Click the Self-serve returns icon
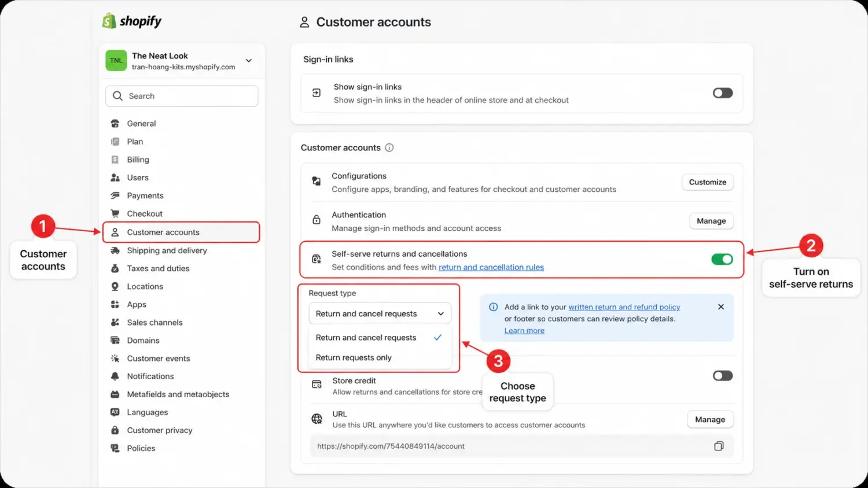The width and height of the screenshot is (868, 488). (317, 259)
